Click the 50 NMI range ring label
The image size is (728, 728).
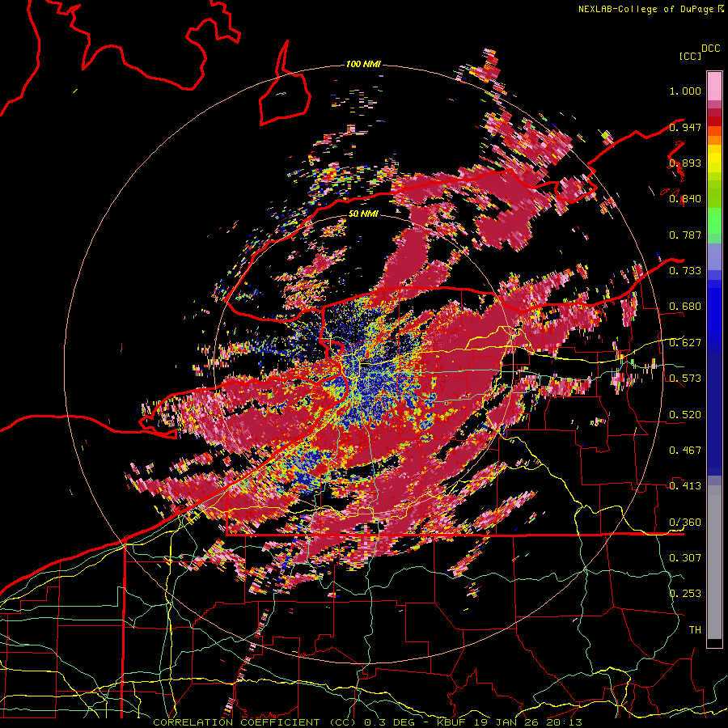[x=363, y=214]
